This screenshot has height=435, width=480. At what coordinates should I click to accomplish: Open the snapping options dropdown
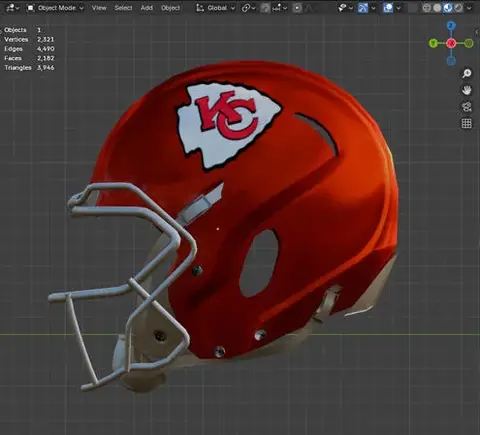[279, 8]
